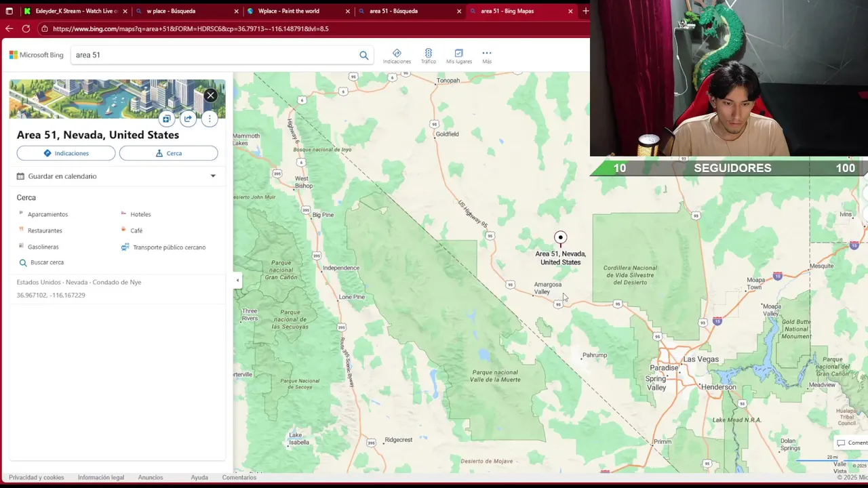Switch to the area 51 - Búsqueda tab
This screenshot has height=488, width=868.
(x=410, y=11)
